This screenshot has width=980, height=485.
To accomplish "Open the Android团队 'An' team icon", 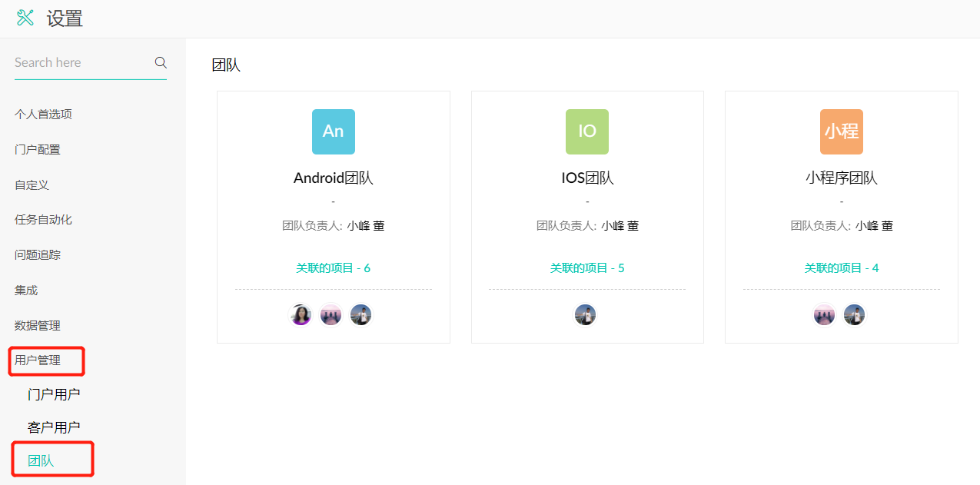I will 333,131.
